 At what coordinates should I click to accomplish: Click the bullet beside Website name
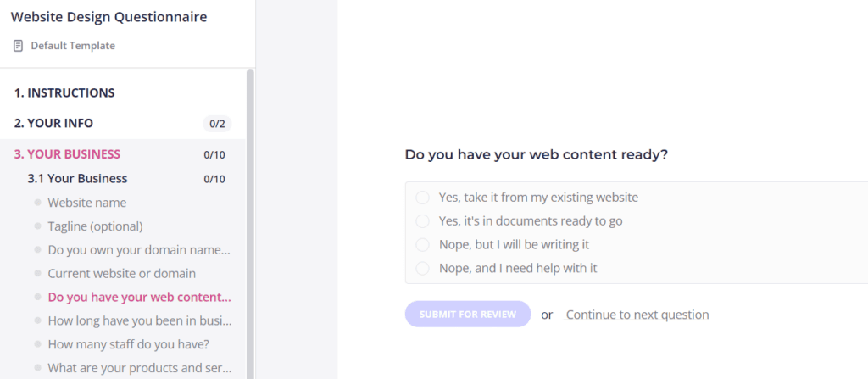[x=37, y=203]
